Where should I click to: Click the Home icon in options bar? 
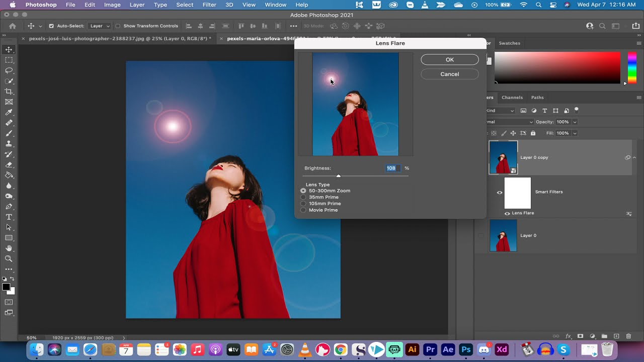[13, 26]
